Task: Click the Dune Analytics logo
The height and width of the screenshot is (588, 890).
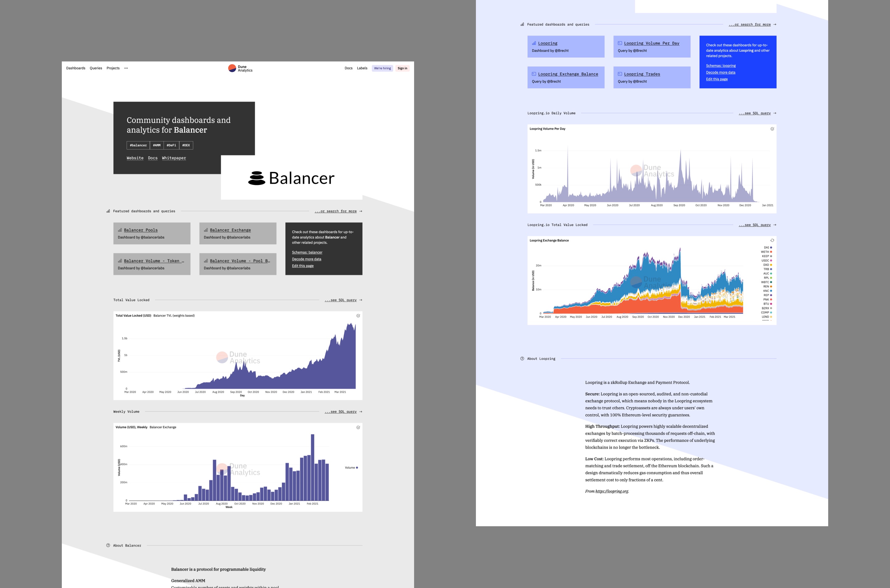Action: pos(240,68)
